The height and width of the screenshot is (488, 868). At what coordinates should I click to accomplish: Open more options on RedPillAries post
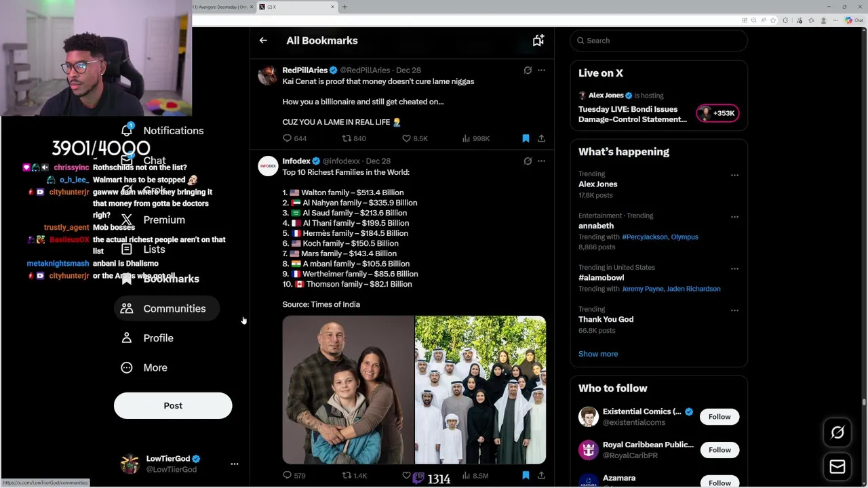coord(541,70)
